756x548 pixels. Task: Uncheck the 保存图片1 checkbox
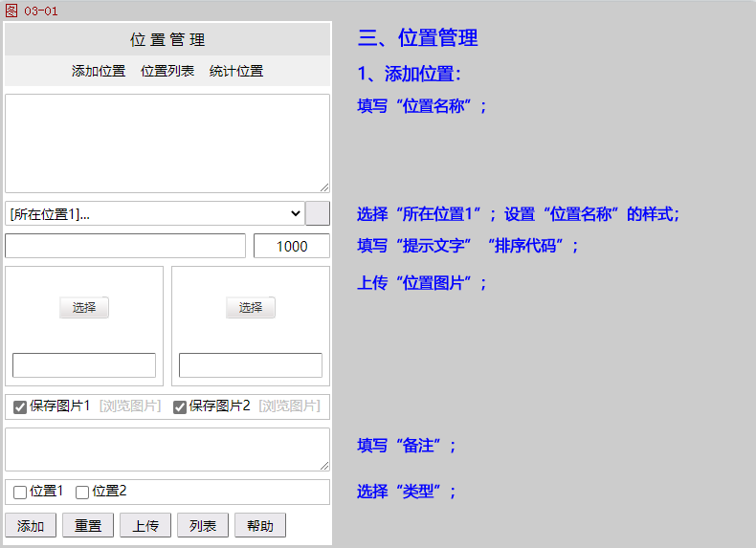(x=20, y=407)
